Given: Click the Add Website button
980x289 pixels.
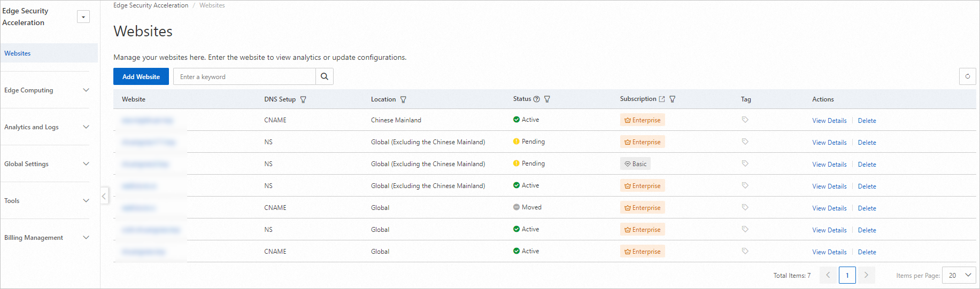Looking at the screenshot, I should (141, 76).
